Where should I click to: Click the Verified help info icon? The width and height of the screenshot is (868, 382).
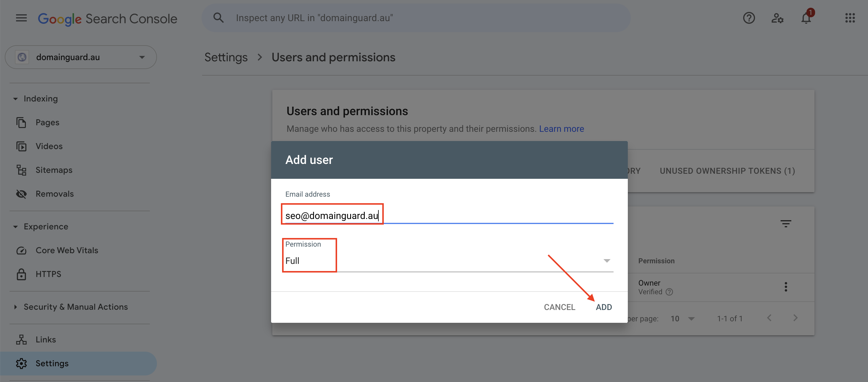(x=669, y=292)
